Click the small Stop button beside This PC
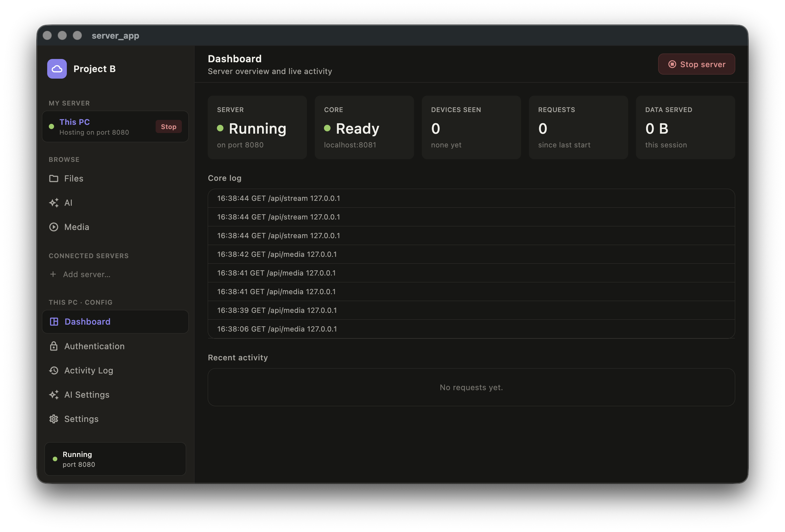Viewport: 785px width, 532px height. (168, 127)
